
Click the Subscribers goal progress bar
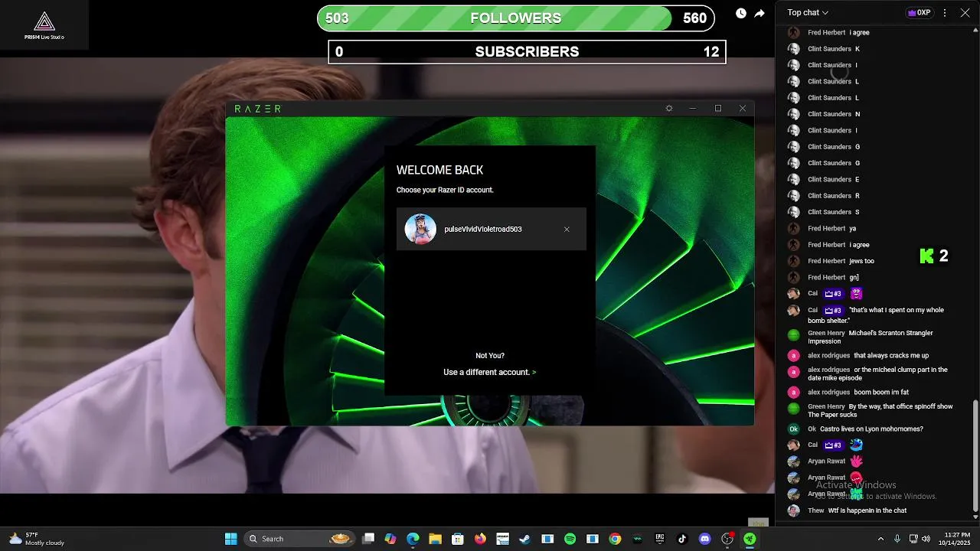tap(527, 52)
